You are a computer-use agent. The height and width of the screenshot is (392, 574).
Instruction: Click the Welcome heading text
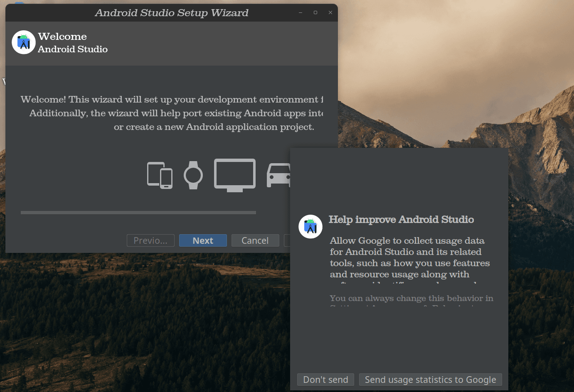tap(62, 37)
